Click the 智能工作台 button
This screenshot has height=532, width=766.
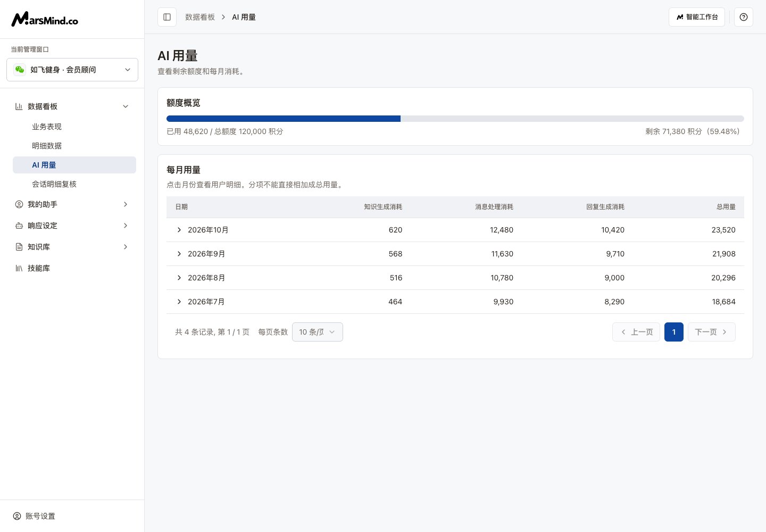click(697, 17)
